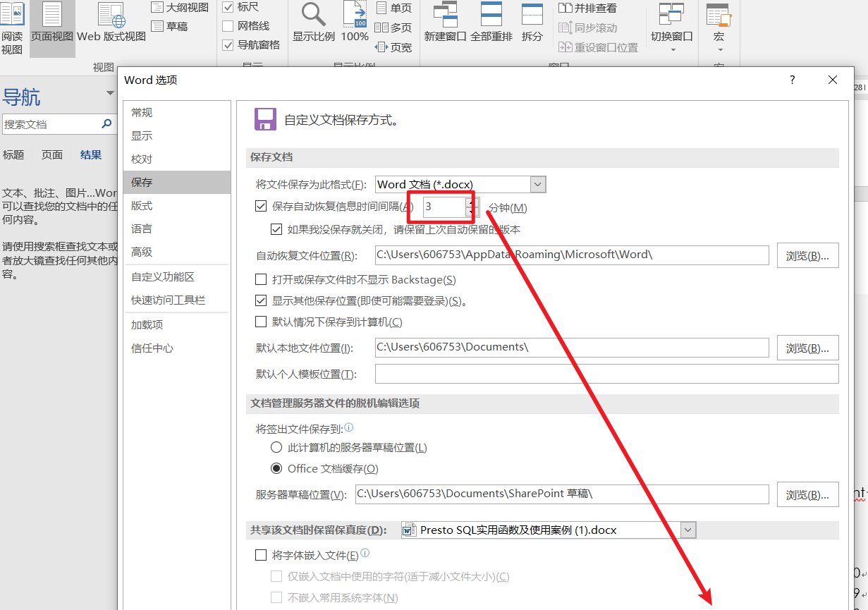
Task: Enable embed fonts in file checkbox
Action: coord(261,556)
